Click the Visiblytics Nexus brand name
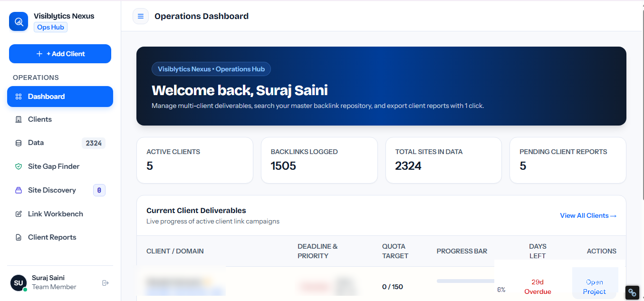The height and width of the screenshot is (301, 644). tap(64, 16)
